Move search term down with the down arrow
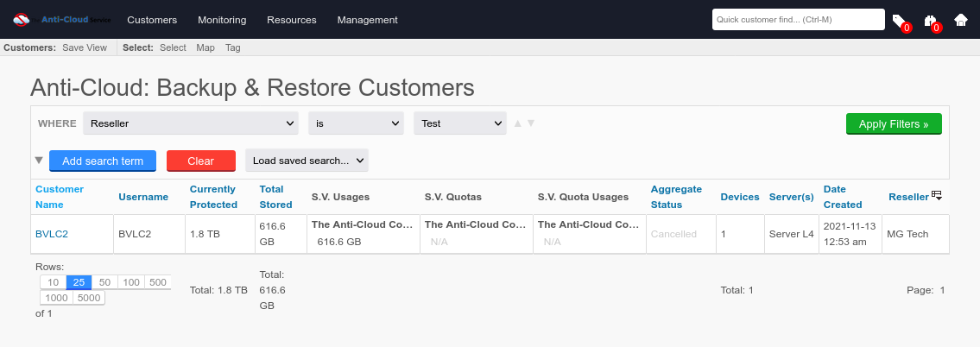 pyautogui.click(x=531, y=123)
